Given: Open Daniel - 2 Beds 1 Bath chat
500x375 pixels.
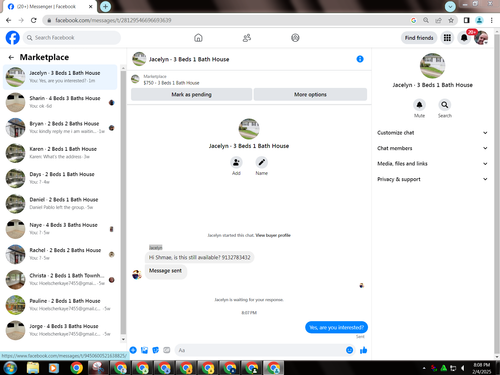Looking at the screenshot, I should coord(60,203).
